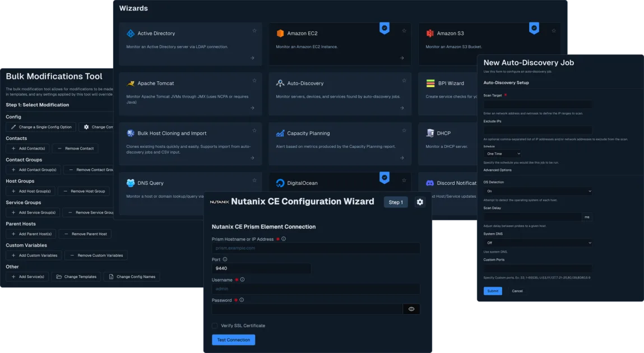Click Add Contact(s) button
644x353 pixels.
point(28,148)
